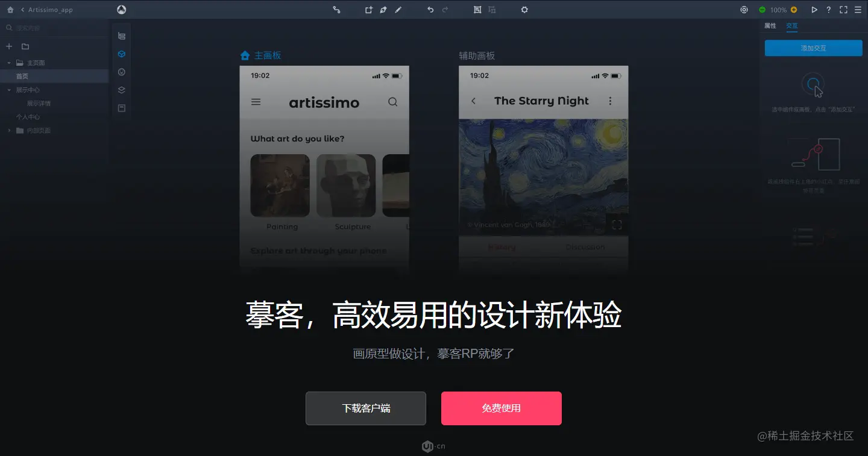Click the undo arrow in toolbar
The image size is (868, 456).
tap(430, 10)
